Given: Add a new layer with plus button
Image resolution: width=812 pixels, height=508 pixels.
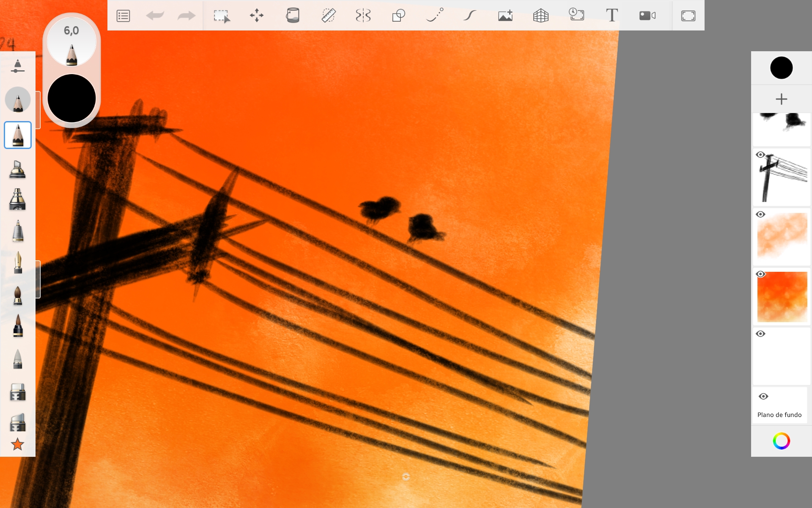Looking at the screenshot, I should tap(781, 99).
